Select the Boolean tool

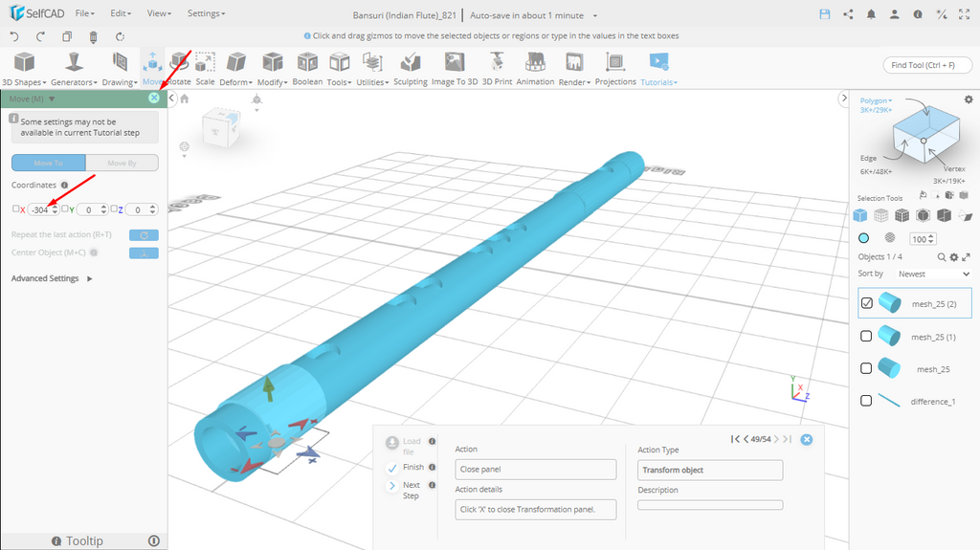point(307,67)
